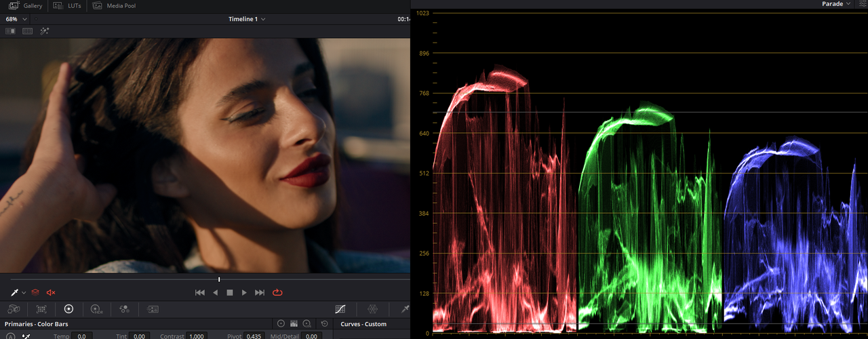The height and width of the screenshot is (339, 868).
Task: Jump to the first frame
Action: (x=199, y=292)
